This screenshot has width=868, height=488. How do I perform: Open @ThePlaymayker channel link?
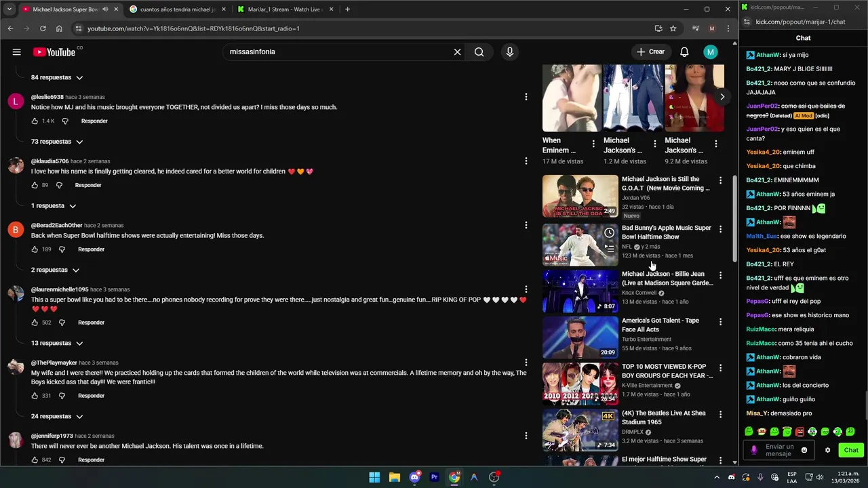pos(54,363)
